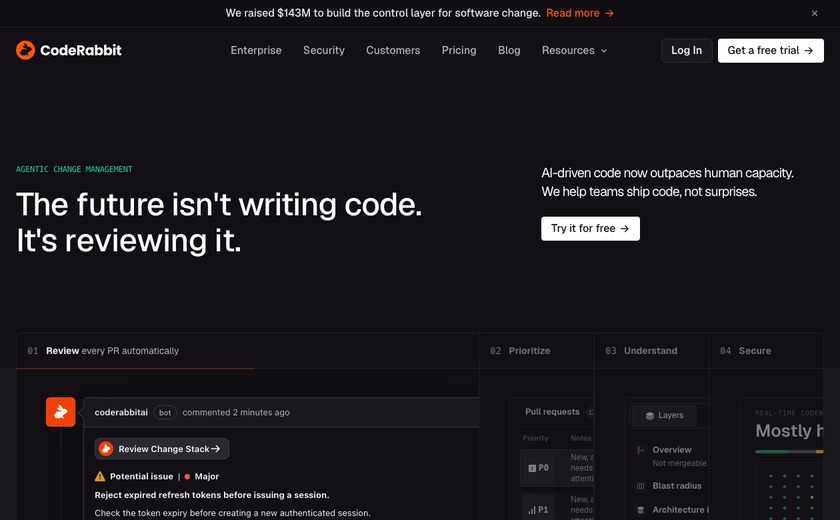
Task: Select the P1 priority row
Action: point(557,508)
